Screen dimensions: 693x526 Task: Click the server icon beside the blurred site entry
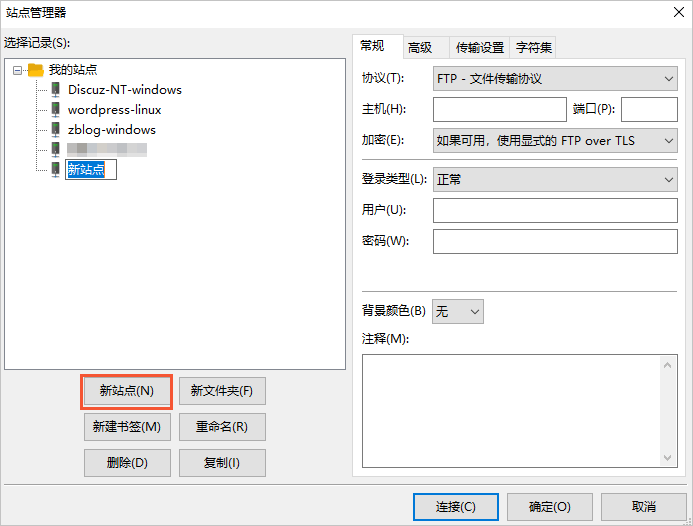(55, 149)
